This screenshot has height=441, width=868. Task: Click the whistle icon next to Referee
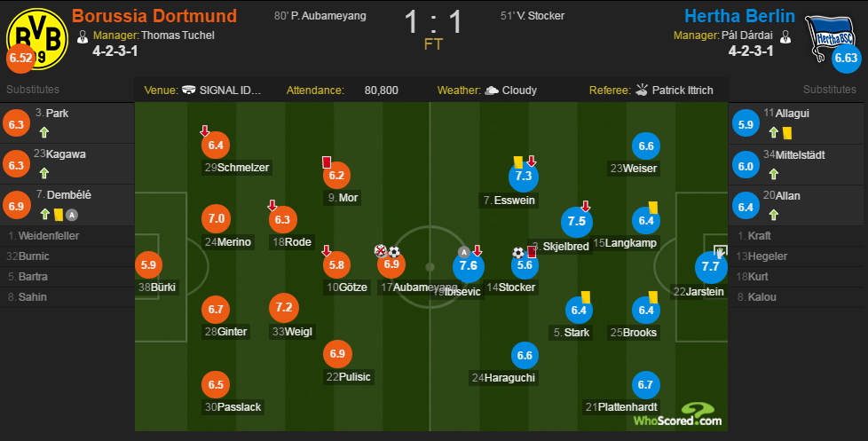pos(642,90)
